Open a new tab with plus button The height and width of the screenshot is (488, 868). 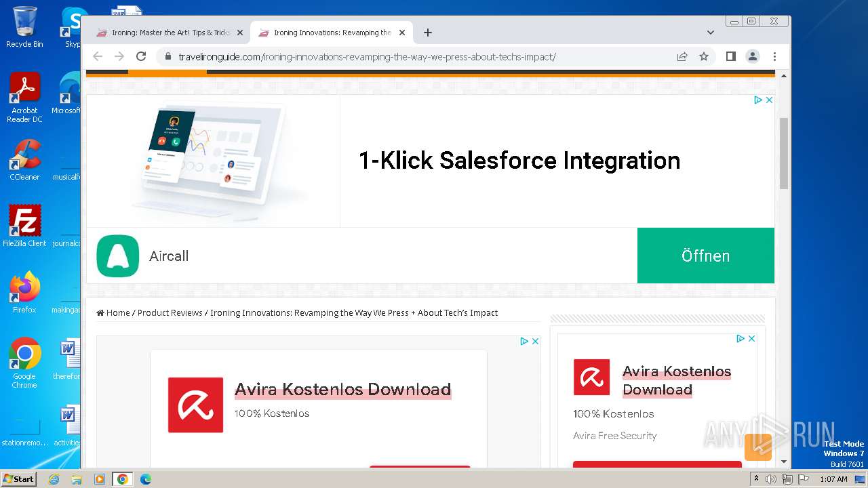[427, 33]
